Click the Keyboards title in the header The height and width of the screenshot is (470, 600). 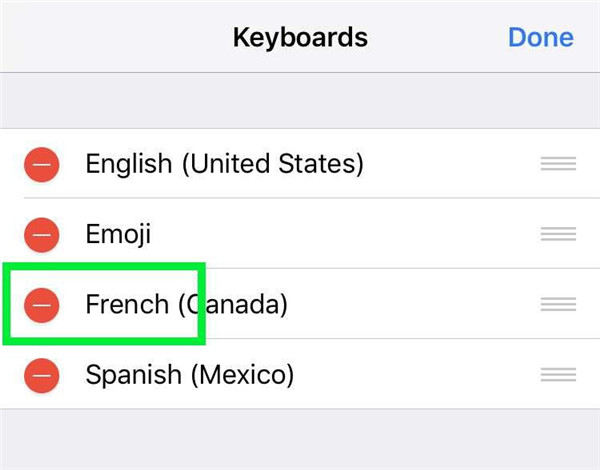(300, 38)
